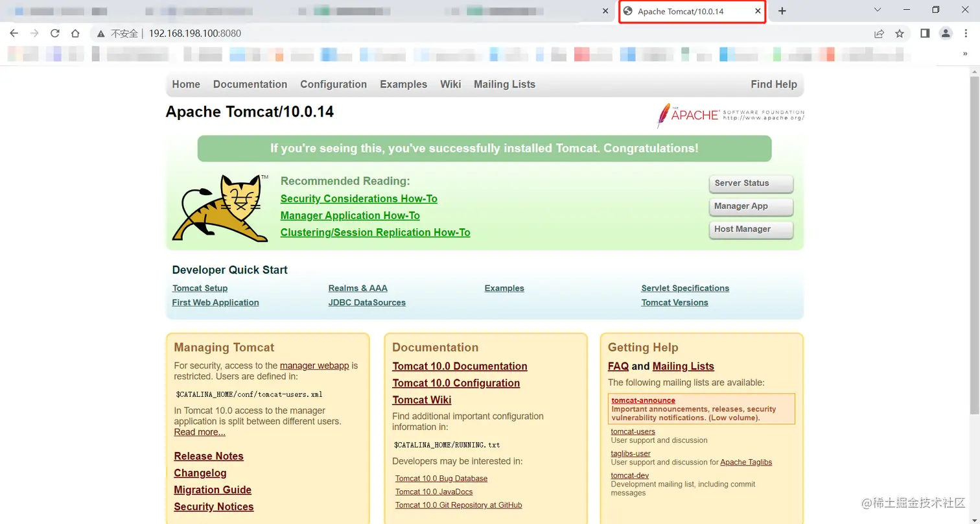The image size is (980, 524).
Task: Open the Chrome three-dot menu
Action: pyautogui.click(x=966, y=33)
